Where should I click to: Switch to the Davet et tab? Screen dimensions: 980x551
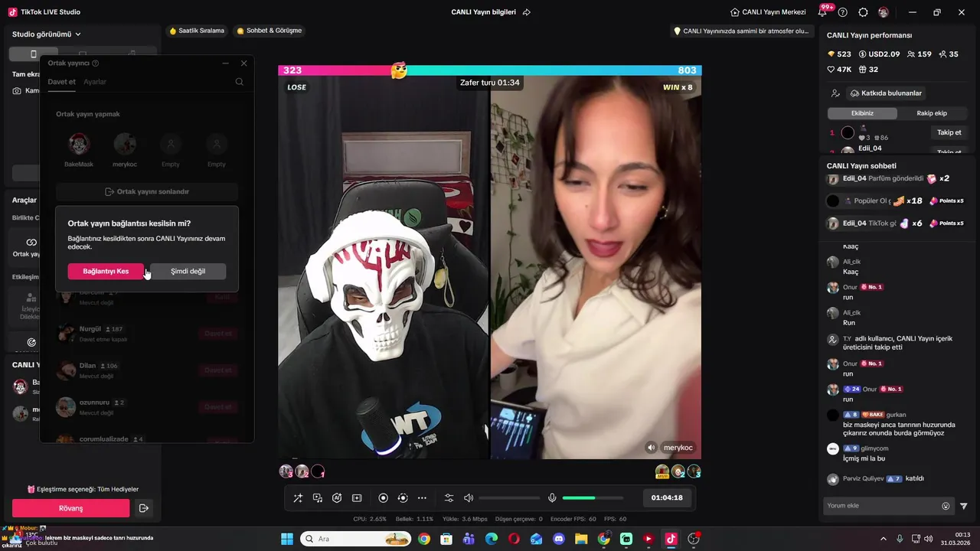pyautogui.click(x=61, y=82)
